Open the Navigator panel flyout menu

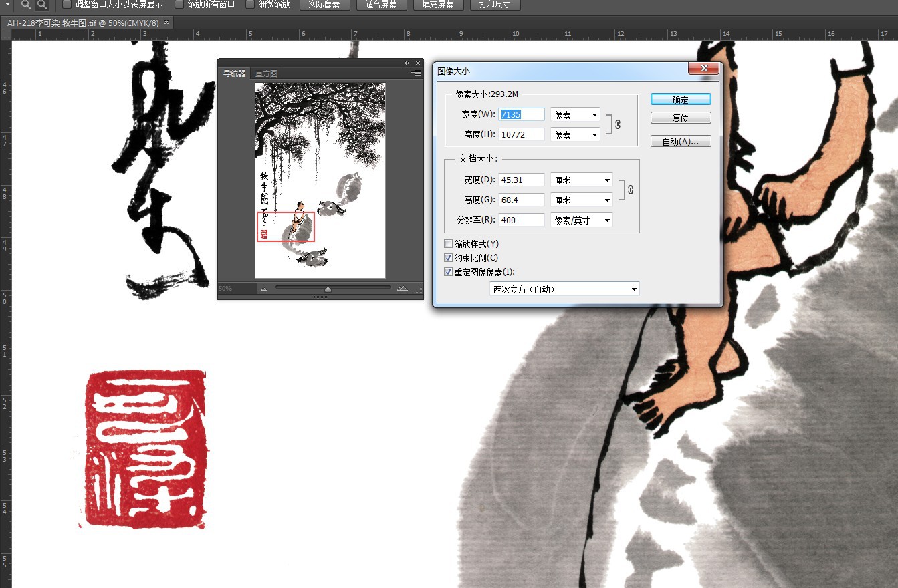(x=415, y=73)
